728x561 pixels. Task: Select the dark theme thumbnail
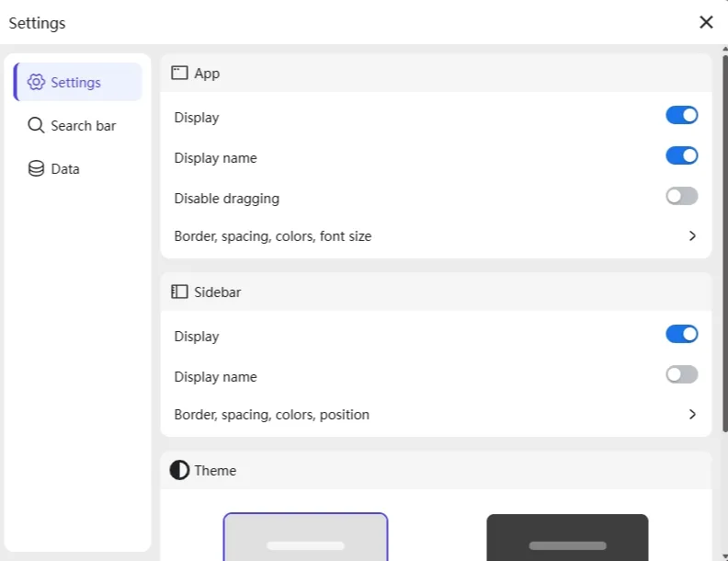click(x=567, y=537)
